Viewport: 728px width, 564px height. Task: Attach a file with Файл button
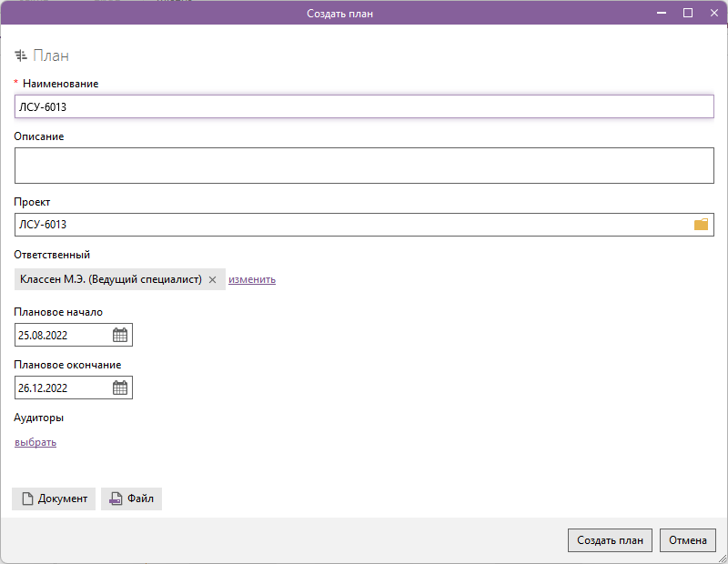(131, 499)
